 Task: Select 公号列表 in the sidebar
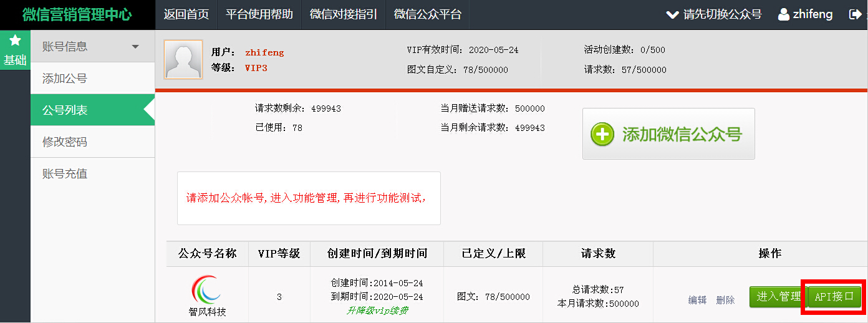(65, 110)
